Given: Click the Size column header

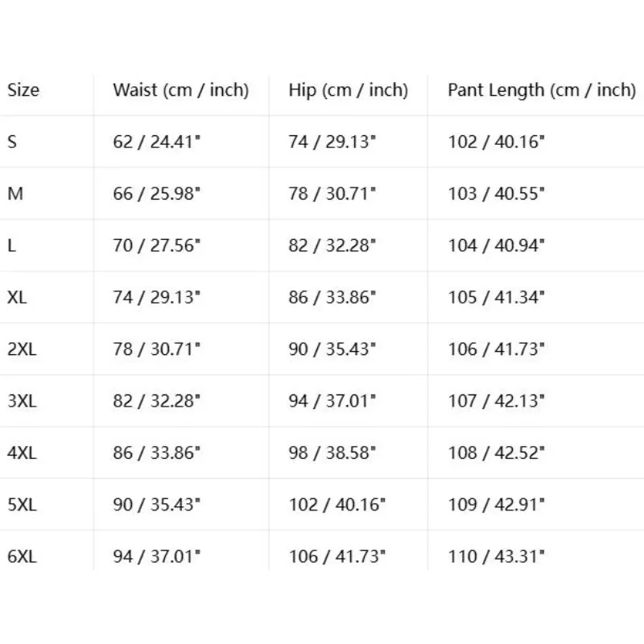Looking at the screenshot, I should point(23,90).
